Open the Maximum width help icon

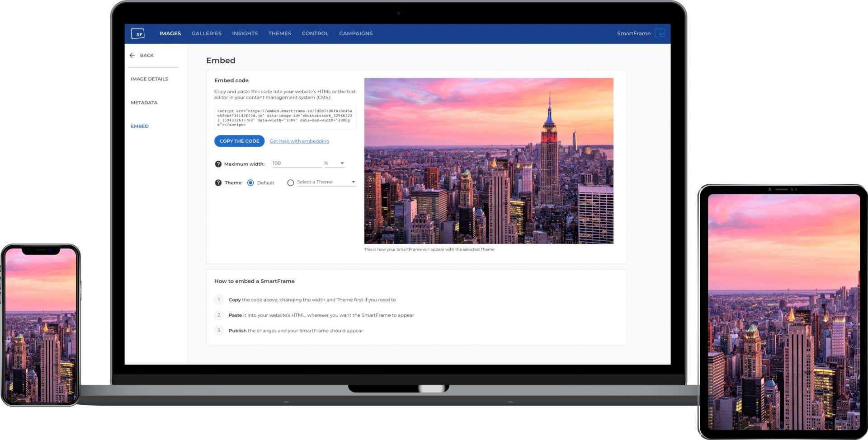click(x=218, y=164)
